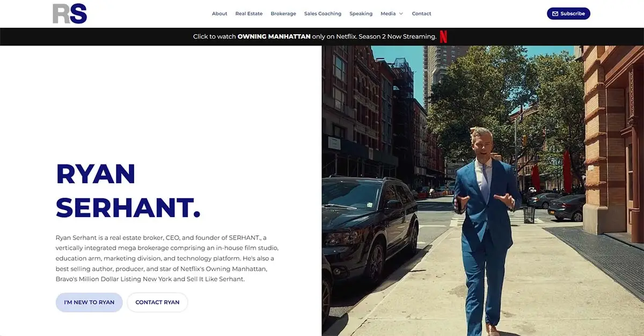The height and width of the screenshot is (336, 644).
Task: Select Brokerage in the navigation
Action: [x=283, y=14]
